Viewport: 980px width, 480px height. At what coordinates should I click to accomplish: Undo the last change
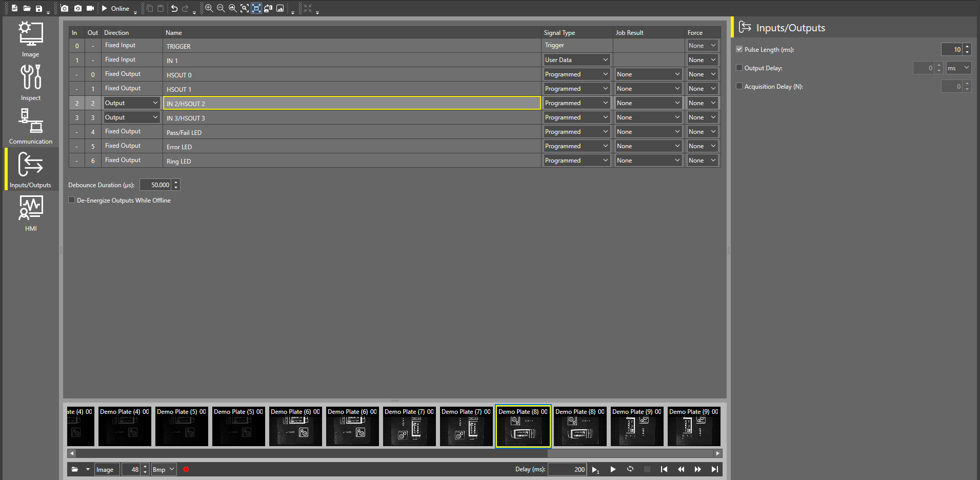coord(174,8)
